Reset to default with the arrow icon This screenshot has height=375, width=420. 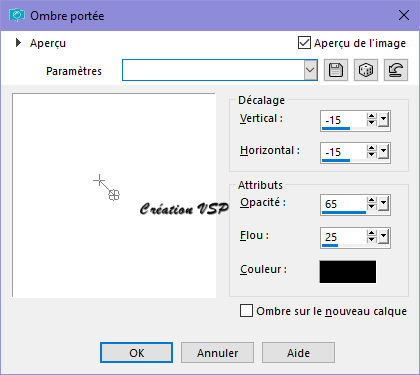pos(396,70)
